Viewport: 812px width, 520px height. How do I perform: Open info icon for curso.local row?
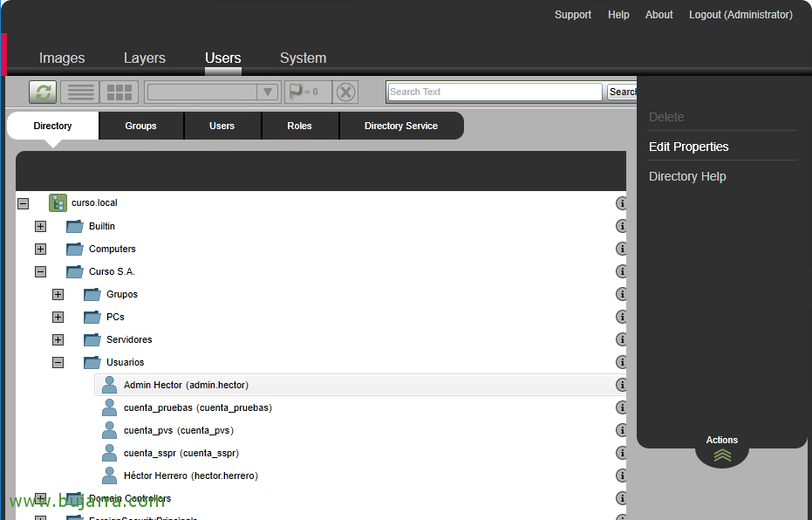622,203
